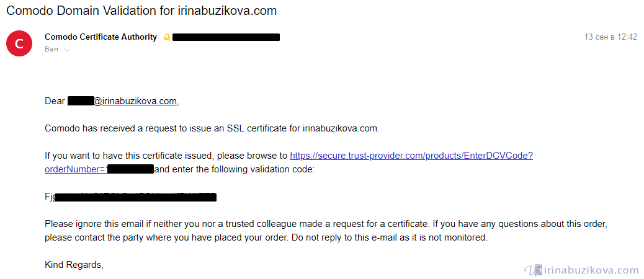Screen dimensions: 644x279
Task: Click the redacted order number in the link
Action: click(x=130, y=169)
